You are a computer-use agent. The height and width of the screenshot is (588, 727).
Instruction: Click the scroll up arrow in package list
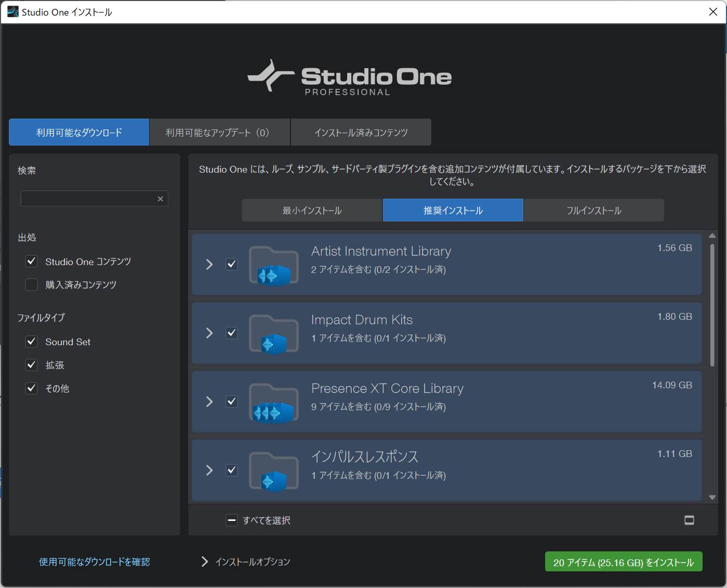(x=712, y=236)
